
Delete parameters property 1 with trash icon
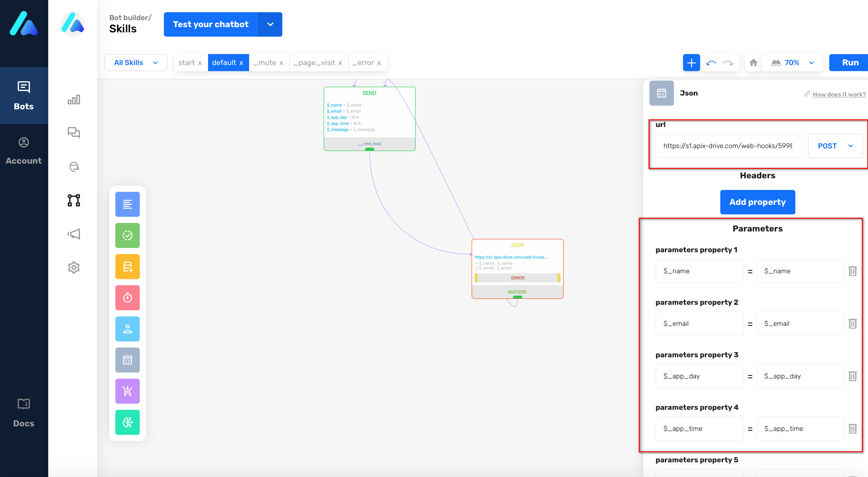point(852,271)
